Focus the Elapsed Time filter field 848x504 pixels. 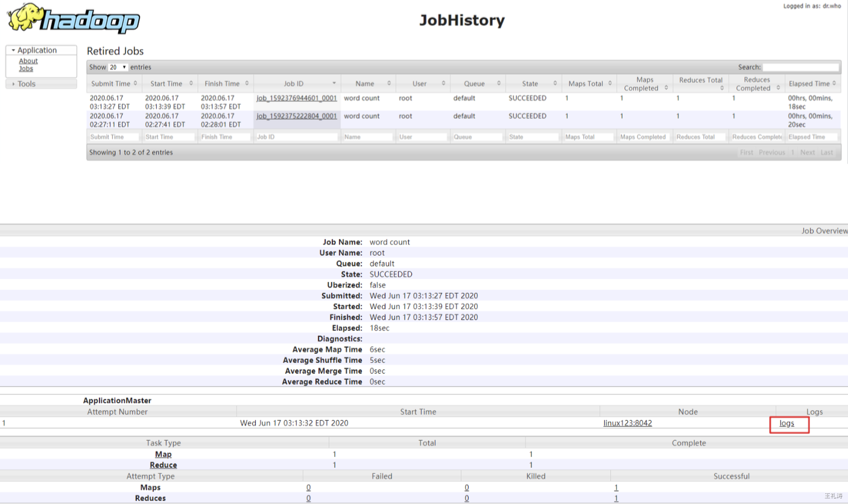pyautogui.click(x=813, y=137)
